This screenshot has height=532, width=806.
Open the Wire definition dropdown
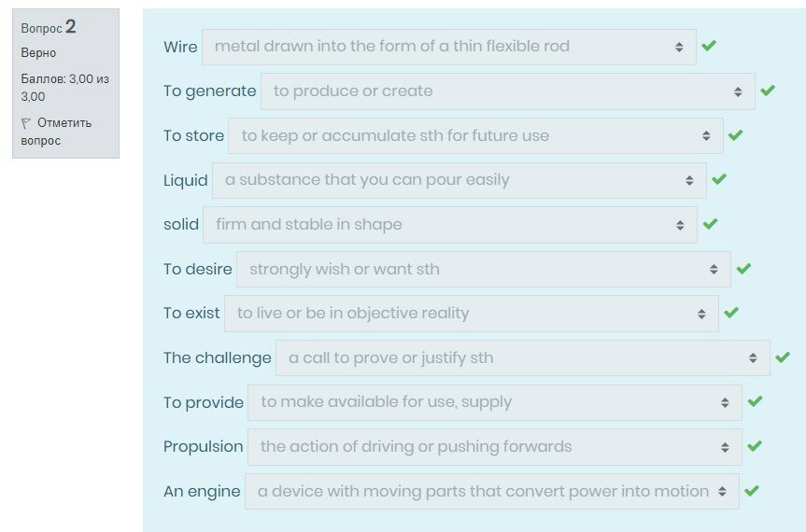click(x=448, y=47)
